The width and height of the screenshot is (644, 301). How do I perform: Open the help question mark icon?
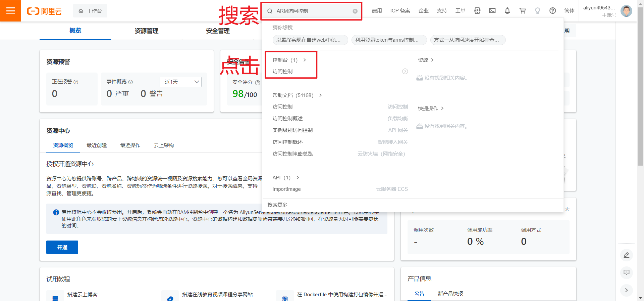tap(553, 11)
